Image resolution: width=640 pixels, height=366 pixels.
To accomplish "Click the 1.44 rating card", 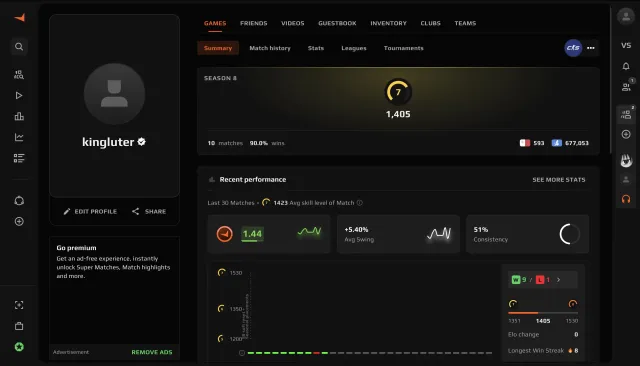I will 269,234.
